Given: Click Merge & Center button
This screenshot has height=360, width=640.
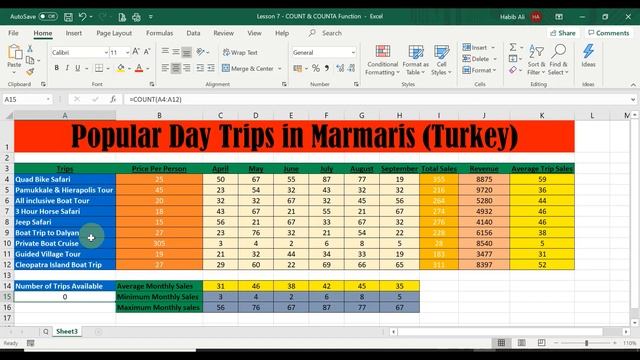Looking at the screenshot, I should [x=248, y=69].
